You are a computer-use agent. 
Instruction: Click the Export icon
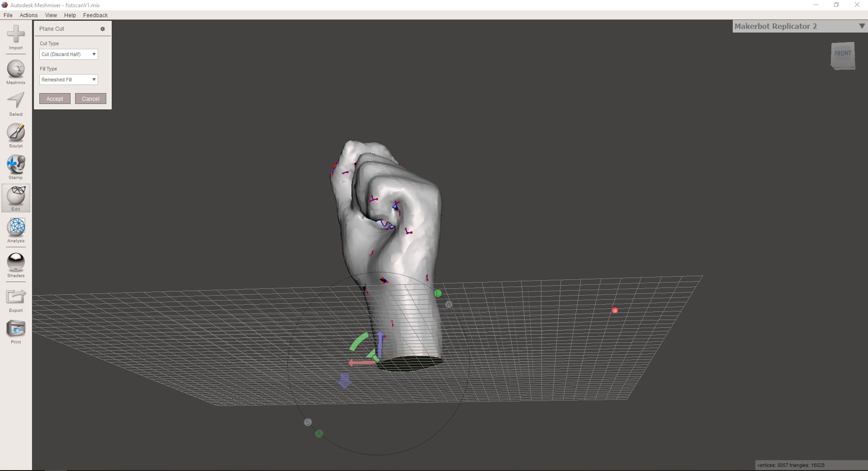point(16,297)
